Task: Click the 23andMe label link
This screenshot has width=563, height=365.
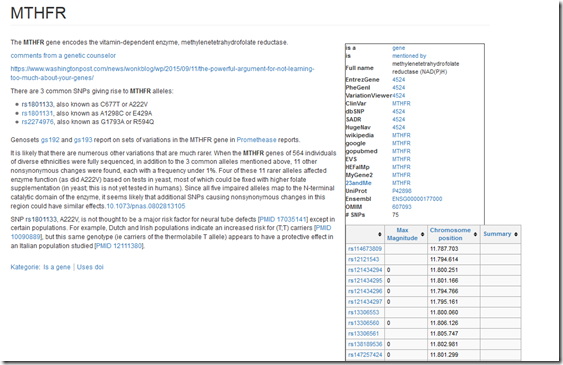Action: (358, 183)
